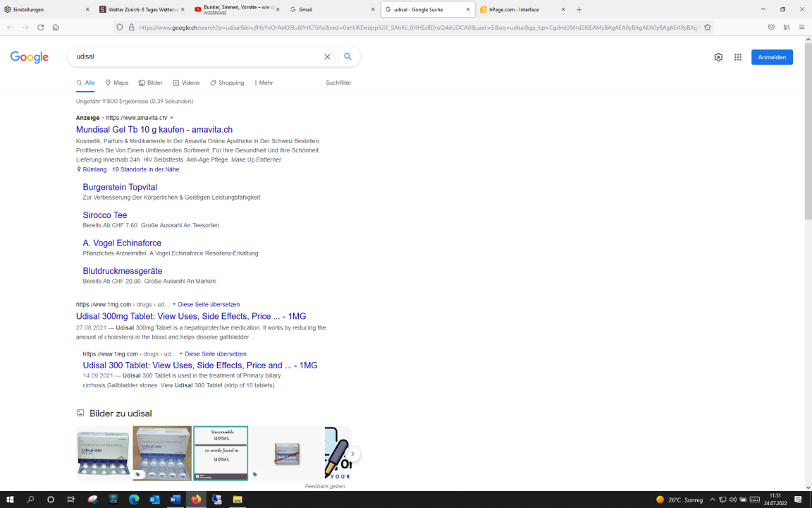812x508 pixels.
Task: Open the Mehr filter menu
Action: point(264,83)
